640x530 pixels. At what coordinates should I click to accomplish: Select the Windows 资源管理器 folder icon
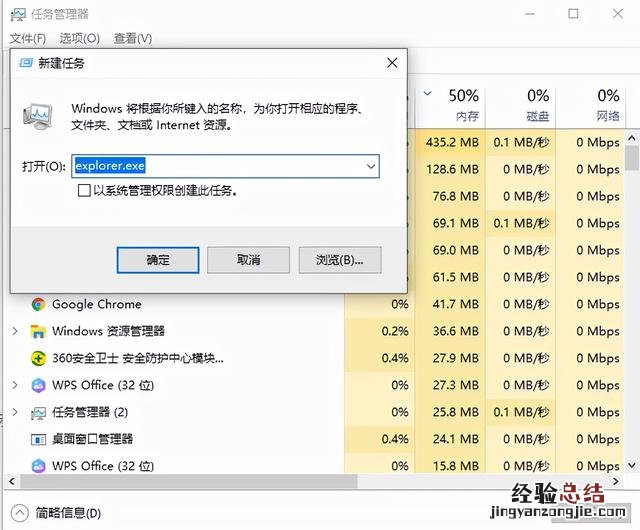click(38, 331)
